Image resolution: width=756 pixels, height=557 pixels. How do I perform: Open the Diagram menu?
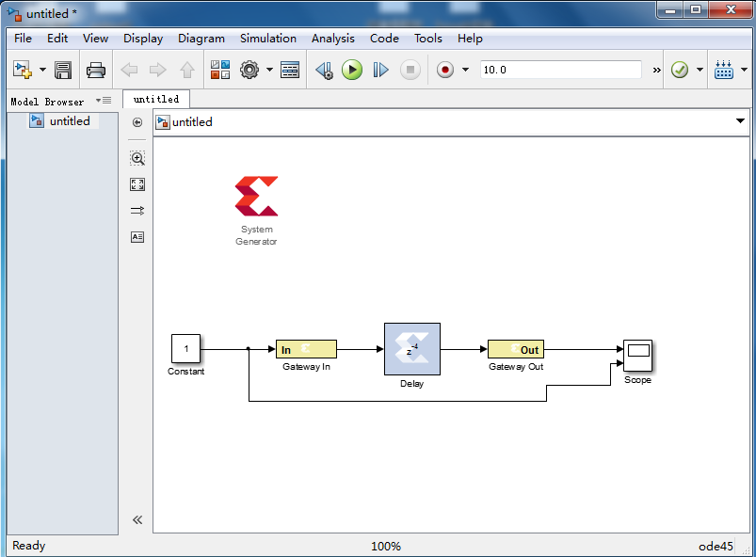201,38
